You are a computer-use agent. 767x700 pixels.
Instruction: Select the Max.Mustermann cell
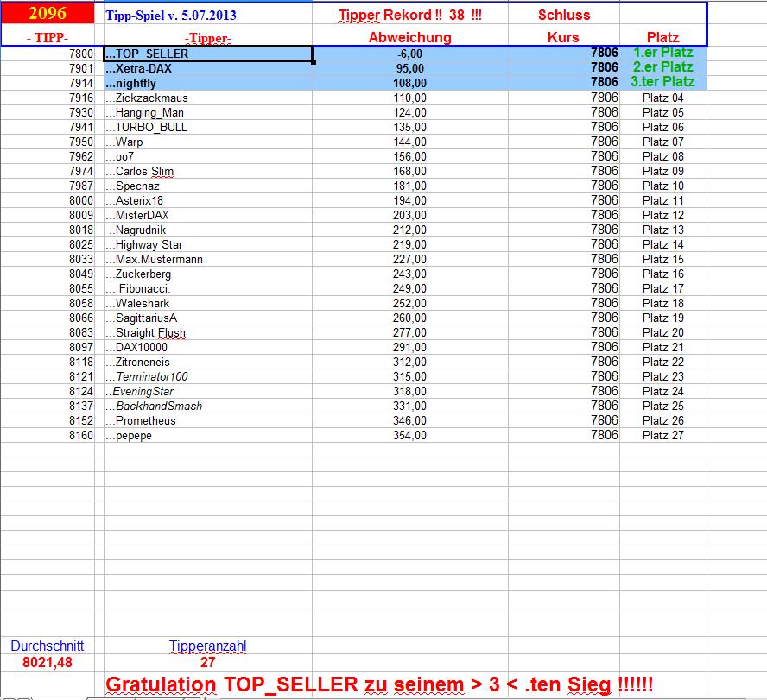(x=208, y=259)
